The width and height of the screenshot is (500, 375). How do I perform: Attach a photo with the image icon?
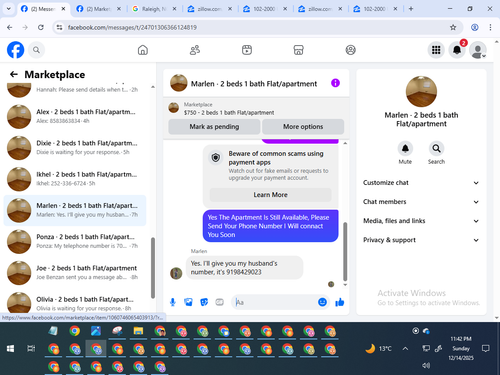(188, 302)
